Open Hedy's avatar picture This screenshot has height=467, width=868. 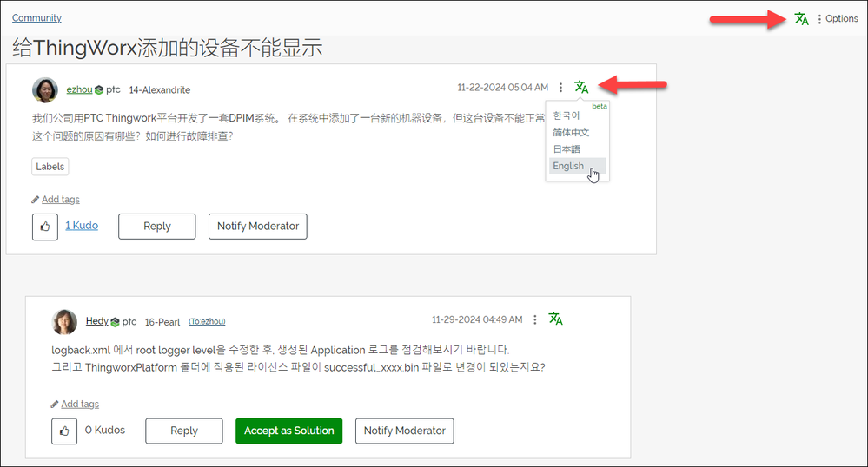click(64, 322)
